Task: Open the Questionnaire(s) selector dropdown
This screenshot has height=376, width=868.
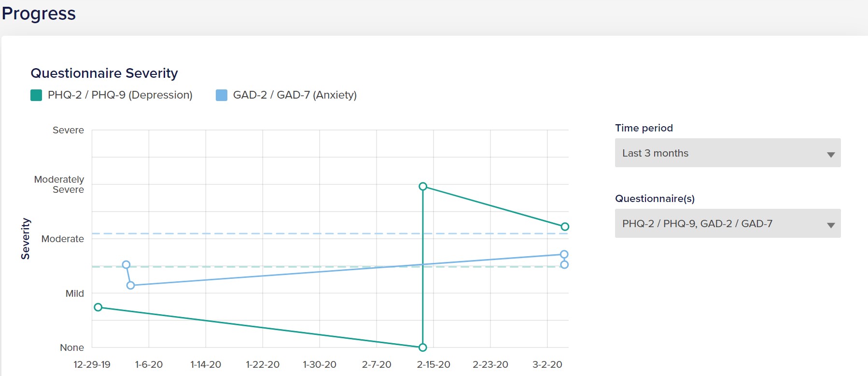Action: (x=728, y=223)
